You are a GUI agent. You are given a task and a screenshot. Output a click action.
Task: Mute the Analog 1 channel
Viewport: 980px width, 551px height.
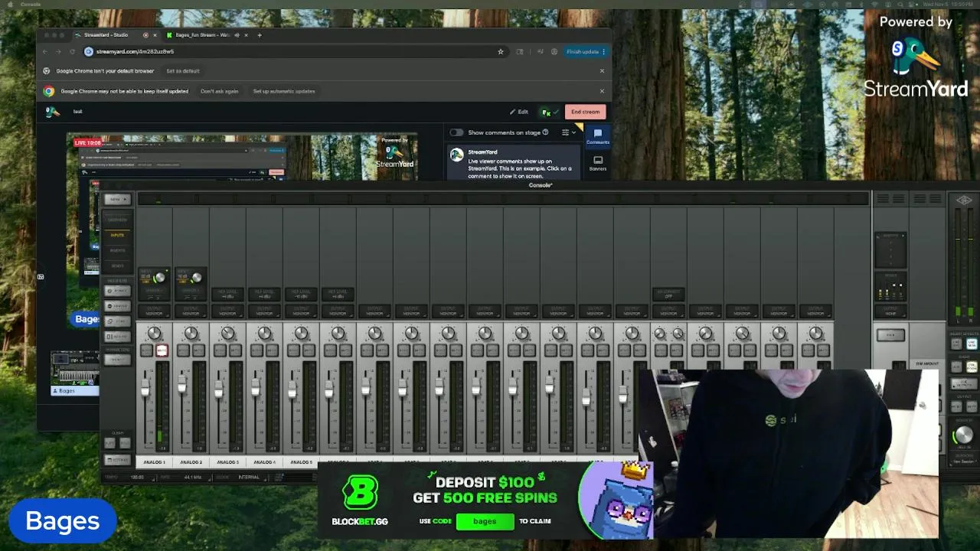click(162, 350)
